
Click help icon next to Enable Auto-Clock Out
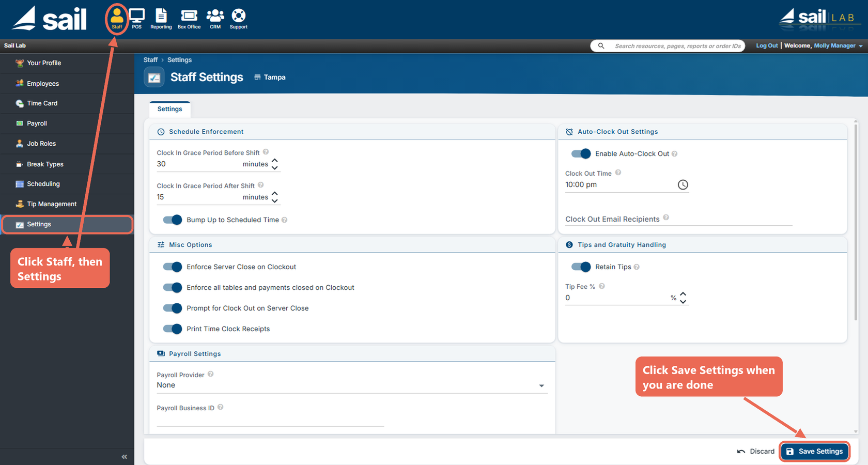tap(674, 154)
